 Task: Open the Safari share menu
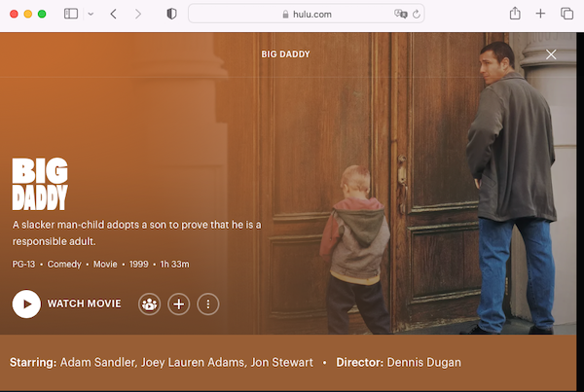pyautogui.click(x=515, y=14)
